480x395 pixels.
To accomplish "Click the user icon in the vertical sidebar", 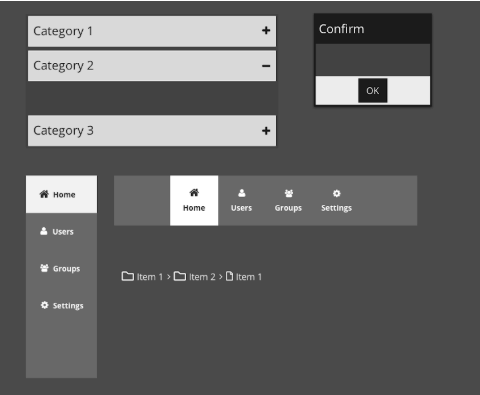I will coord(44,231).
